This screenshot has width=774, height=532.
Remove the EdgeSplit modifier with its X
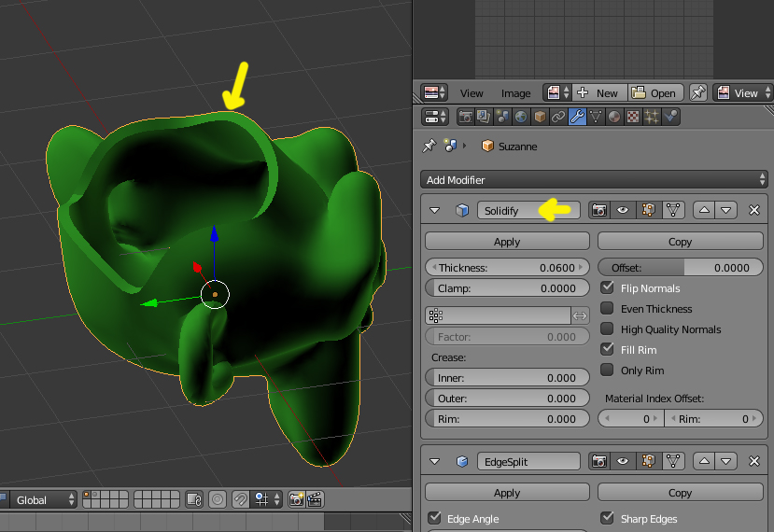coord(753,461)
